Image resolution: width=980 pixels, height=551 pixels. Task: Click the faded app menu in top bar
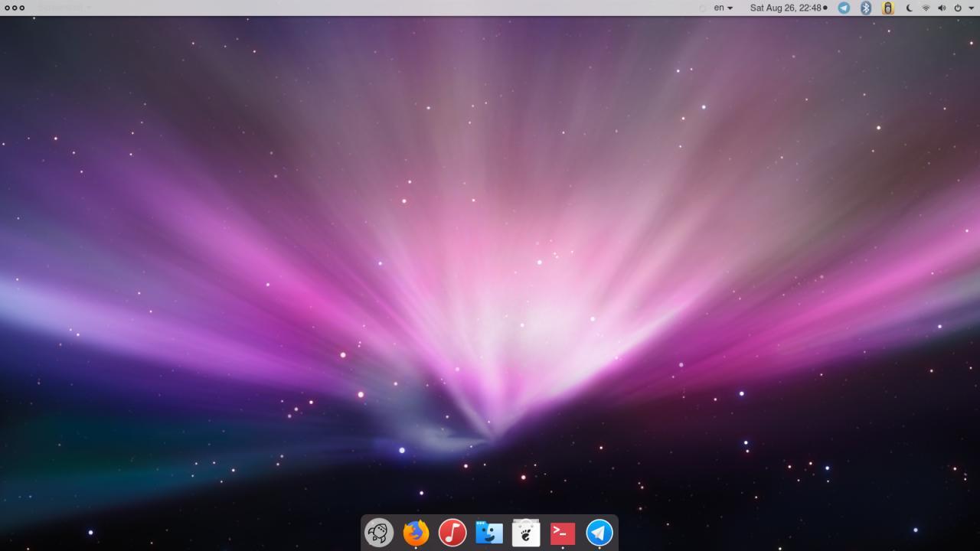64,8
